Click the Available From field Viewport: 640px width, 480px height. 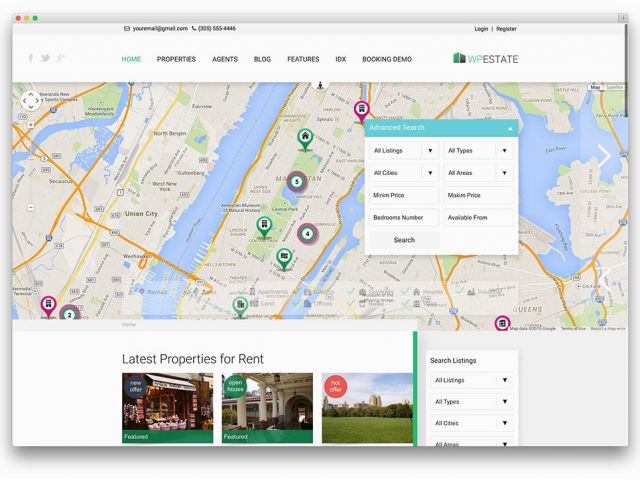[x=478, y=218]
